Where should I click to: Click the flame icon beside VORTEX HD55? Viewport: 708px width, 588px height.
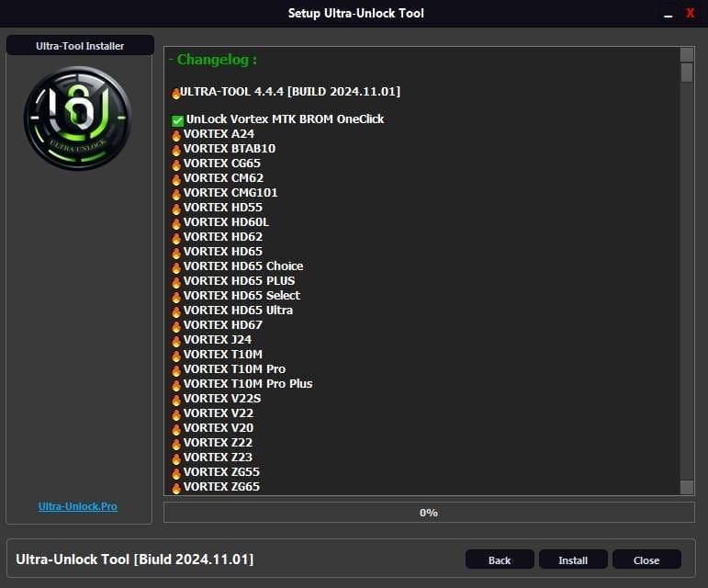[176, 208]
